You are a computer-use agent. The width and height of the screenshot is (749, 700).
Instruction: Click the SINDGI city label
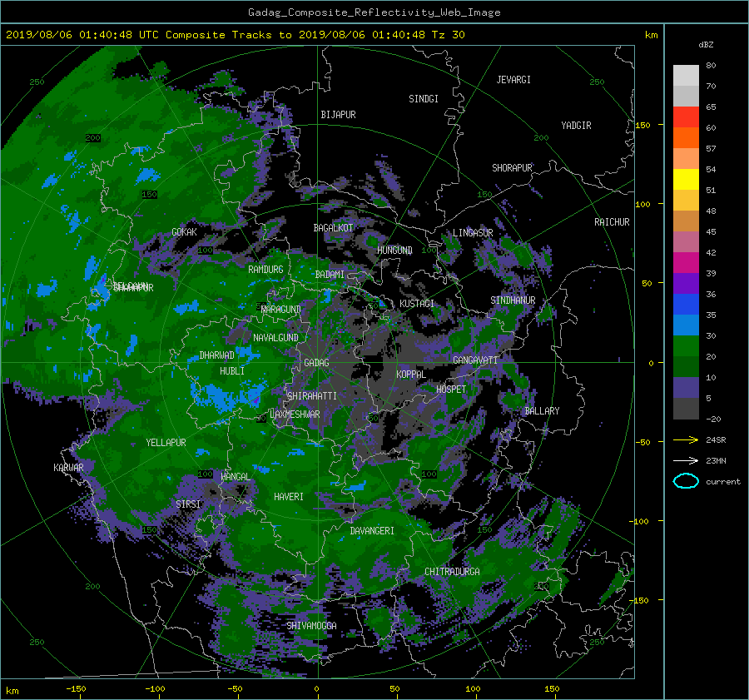pos(424,99)
